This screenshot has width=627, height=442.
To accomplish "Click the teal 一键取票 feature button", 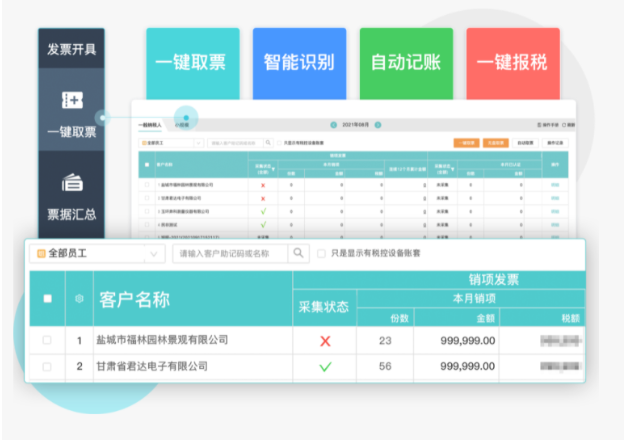I will tap(192, 62).
